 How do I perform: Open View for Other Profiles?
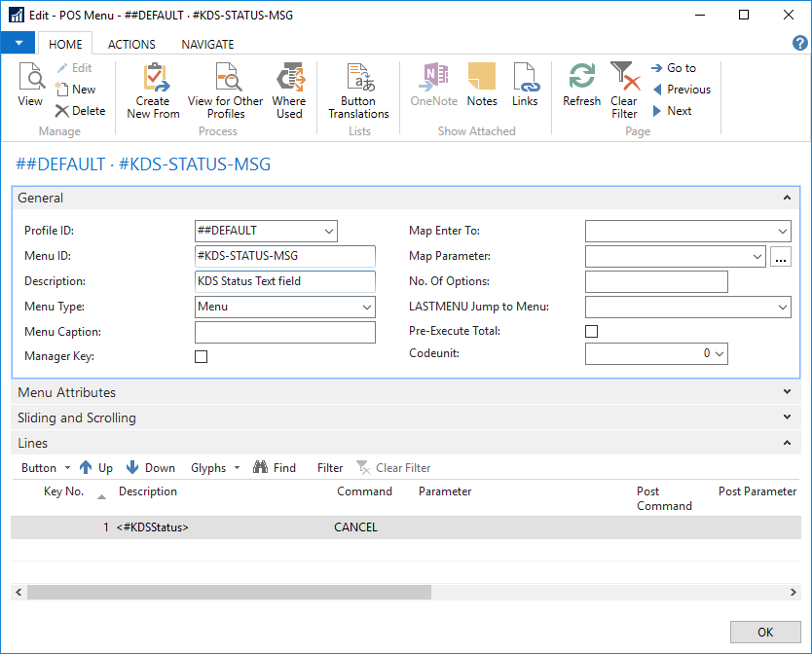pyautogui.click(x=226, y=79)
